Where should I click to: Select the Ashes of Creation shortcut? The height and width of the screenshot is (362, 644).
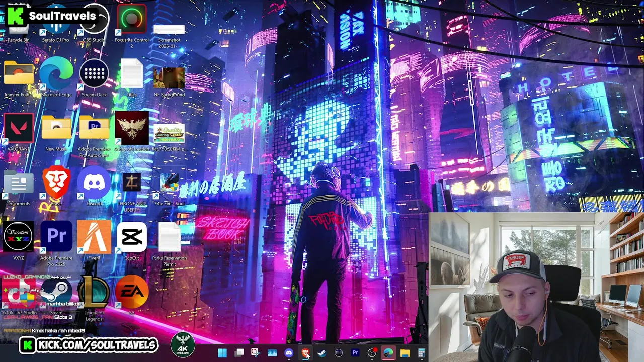pos(132,132)
